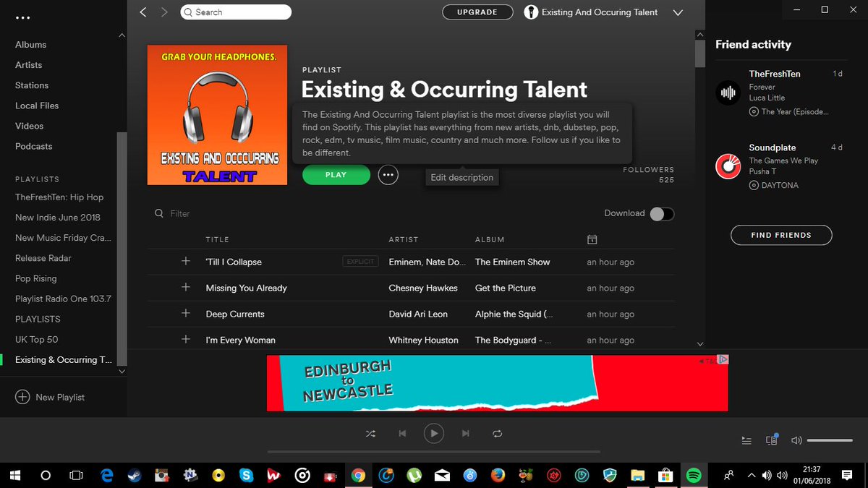
Task: Go back with the left arrow
Action: click(142, 12)
